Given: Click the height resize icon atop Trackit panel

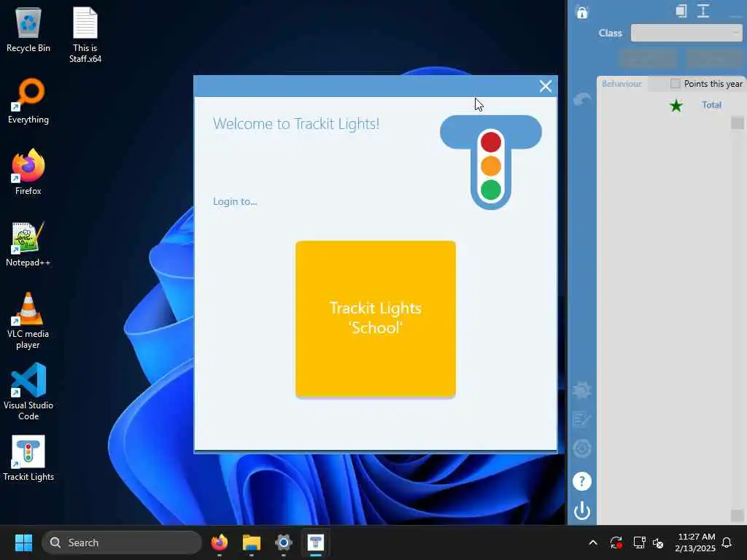Looking at the screenshot, I should tap(703, 11).
